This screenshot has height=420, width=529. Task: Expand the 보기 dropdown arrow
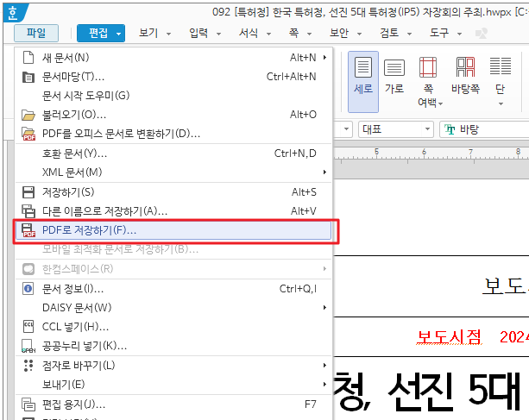(168, 34)
